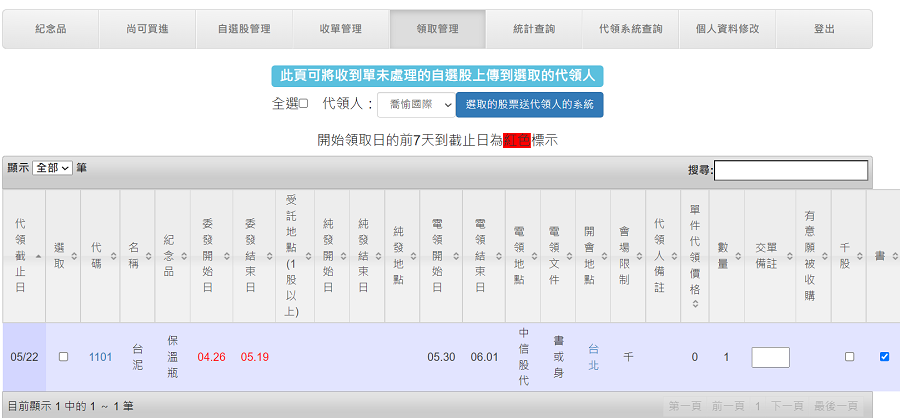Sort by 開會地點 column header

coord(590,256)
